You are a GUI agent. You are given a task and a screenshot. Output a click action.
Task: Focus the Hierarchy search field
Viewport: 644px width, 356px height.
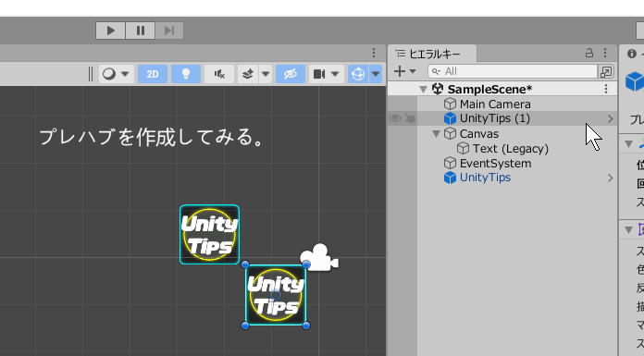[513, 71]
